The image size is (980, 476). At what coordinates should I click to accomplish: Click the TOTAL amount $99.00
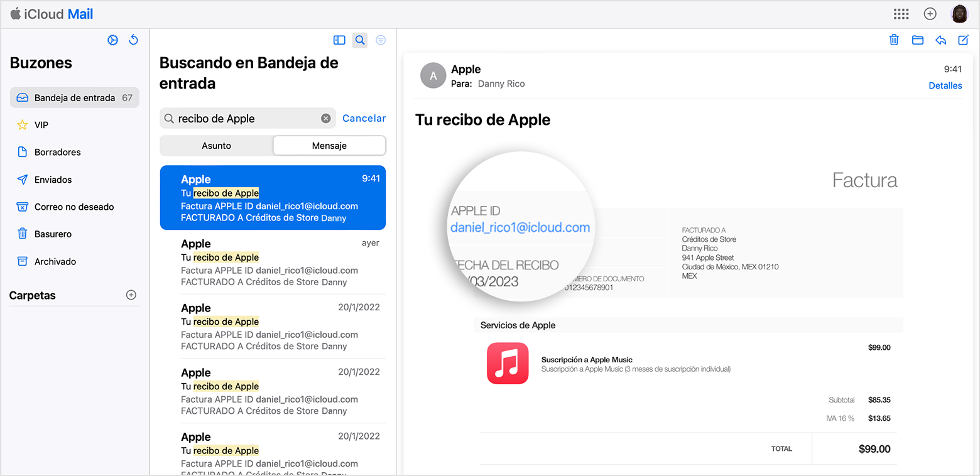tap(874, 449)
